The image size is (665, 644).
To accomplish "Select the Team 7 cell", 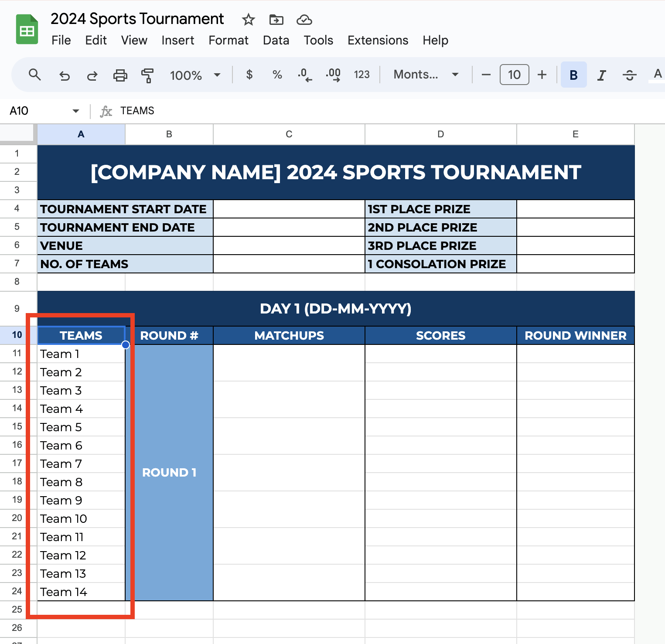I will [81, 464].
